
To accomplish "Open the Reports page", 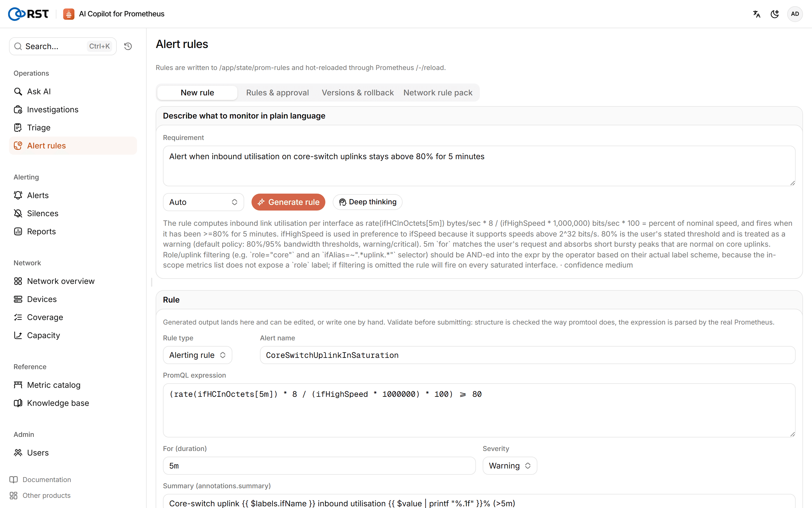I will click(x=73, y=231).
